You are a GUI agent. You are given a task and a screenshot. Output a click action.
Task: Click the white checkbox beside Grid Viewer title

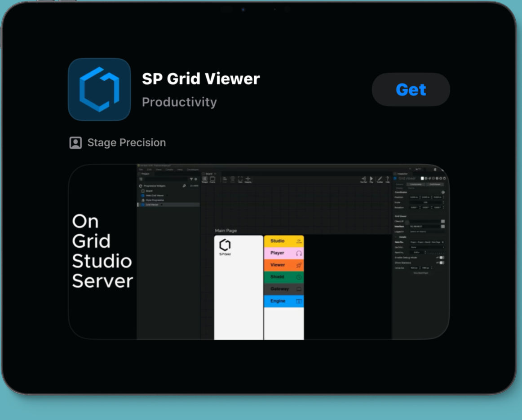pyautogui.click(x=422, y=179)
